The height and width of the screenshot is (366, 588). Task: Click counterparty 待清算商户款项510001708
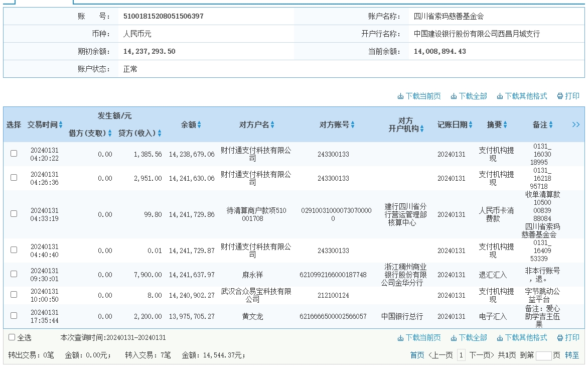tap(256, 214)
